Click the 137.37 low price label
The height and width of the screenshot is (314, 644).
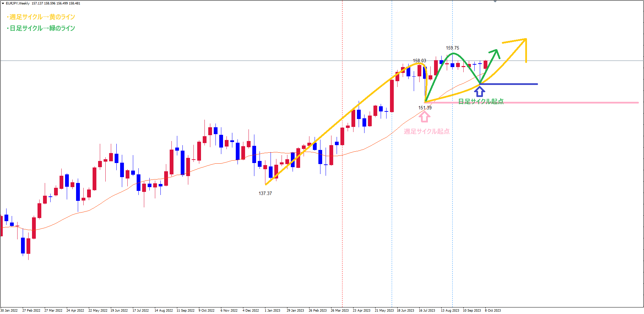265,194
